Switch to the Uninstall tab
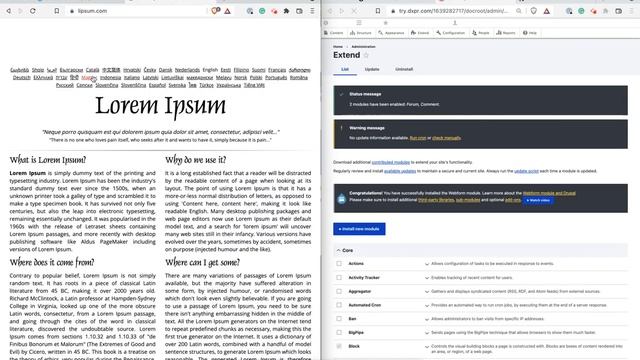 click(x=404, y=69)
